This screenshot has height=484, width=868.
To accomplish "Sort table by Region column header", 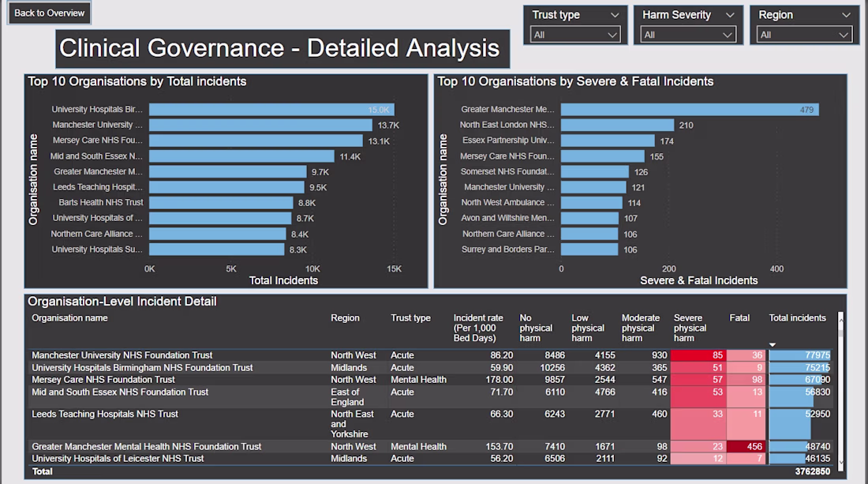I will click(345, 318).
